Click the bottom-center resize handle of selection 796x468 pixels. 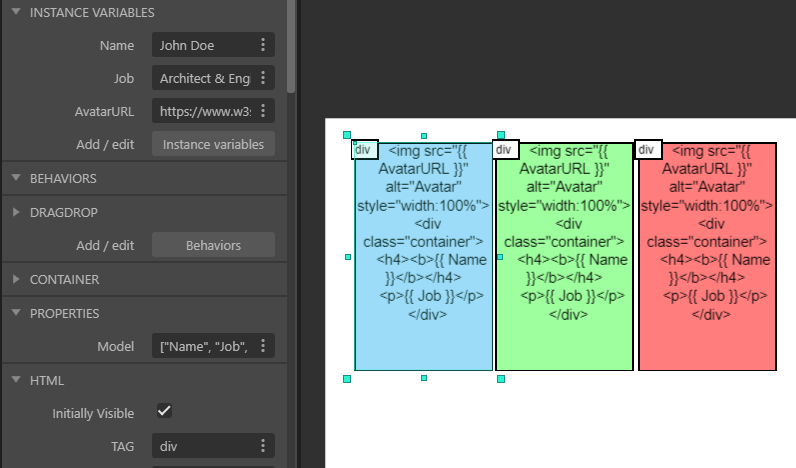424,378
